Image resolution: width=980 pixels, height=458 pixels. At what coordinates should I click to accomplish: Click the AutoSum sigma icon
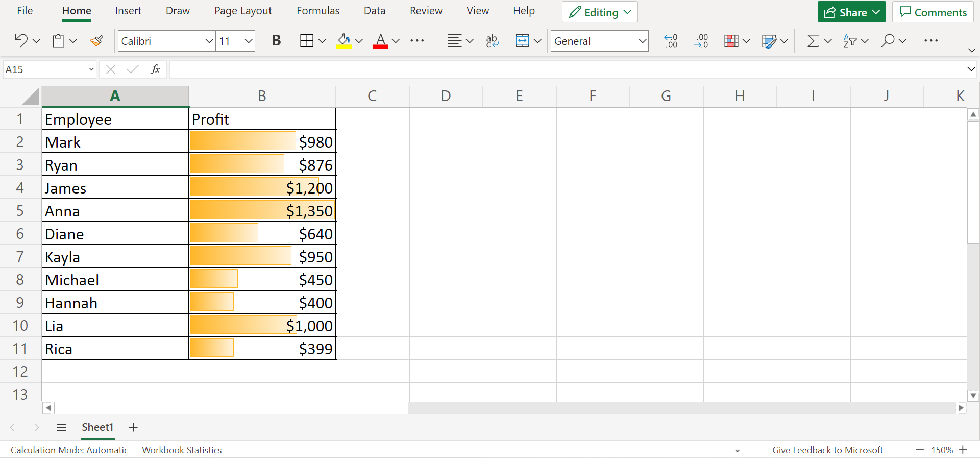(813, 41)
